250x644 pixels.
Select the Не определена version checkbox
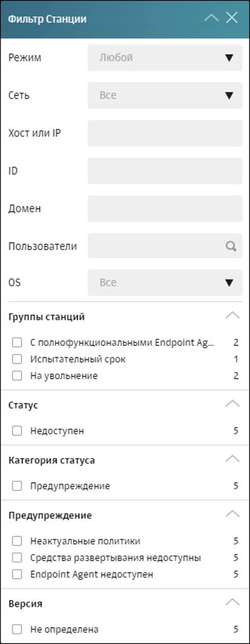17,629
